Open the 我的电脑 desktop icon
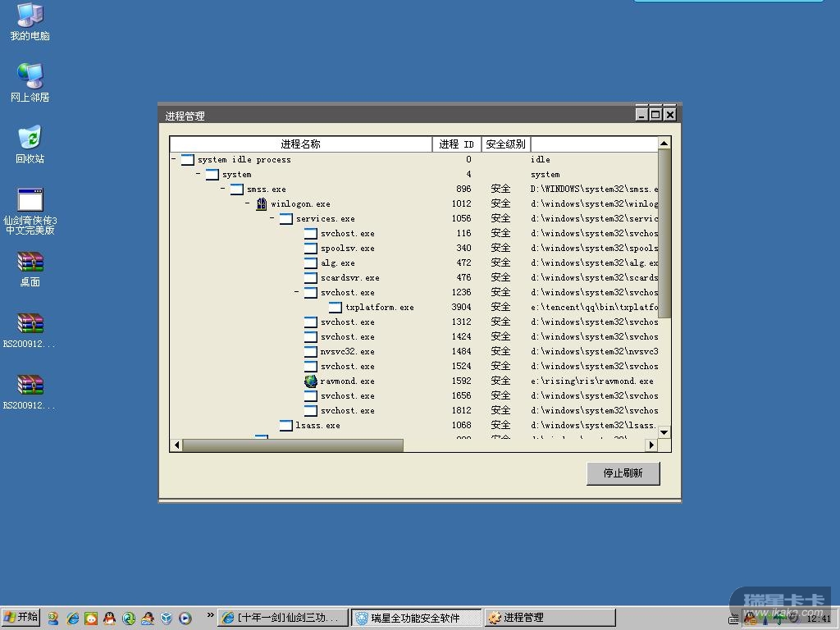This screenshot has height=630, width=840. (x=30, y=16)
